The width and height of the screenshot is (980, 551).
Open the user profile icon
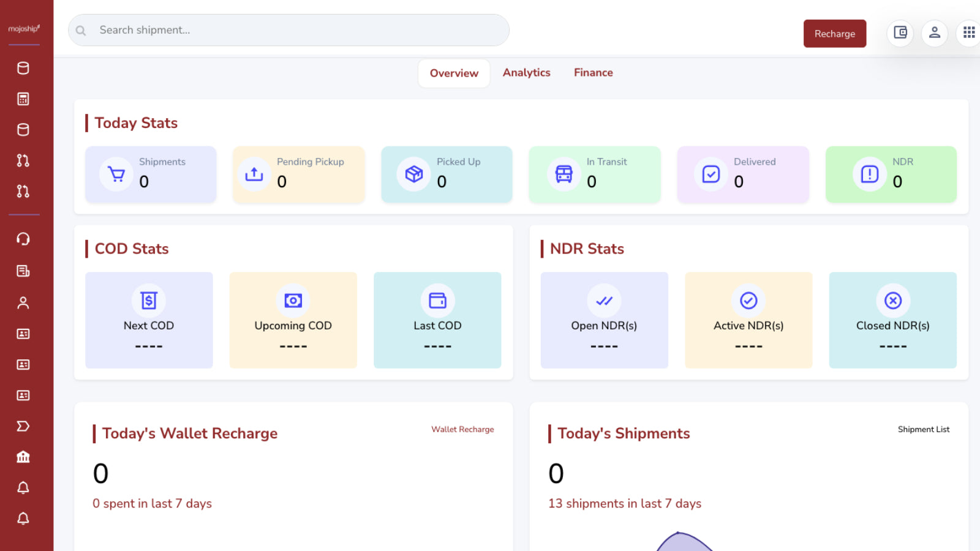(934, 33)
